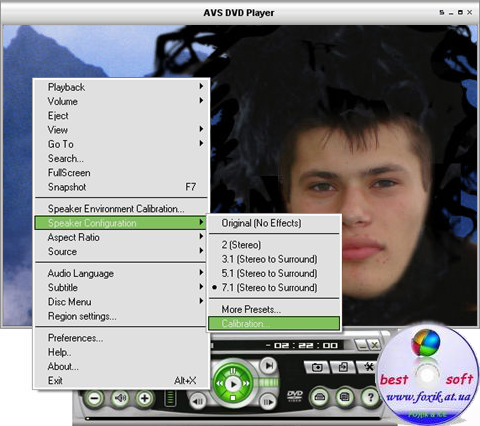The width and height of the screenshot is (480, 426).
Task: Select Snapshot F7 menu entry
Action: [122, 187]
